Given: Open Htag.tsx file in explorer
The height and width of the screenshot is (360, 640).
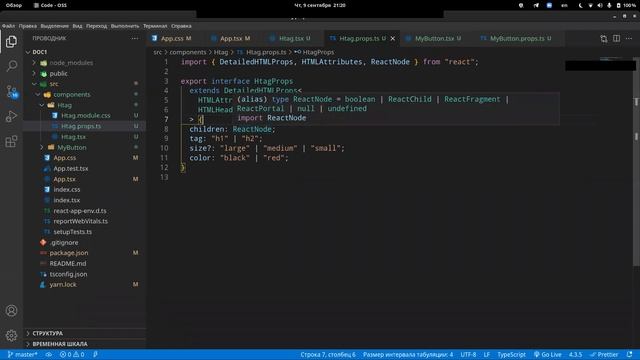Looking at the screenshot, I should (x=73, y=137).
